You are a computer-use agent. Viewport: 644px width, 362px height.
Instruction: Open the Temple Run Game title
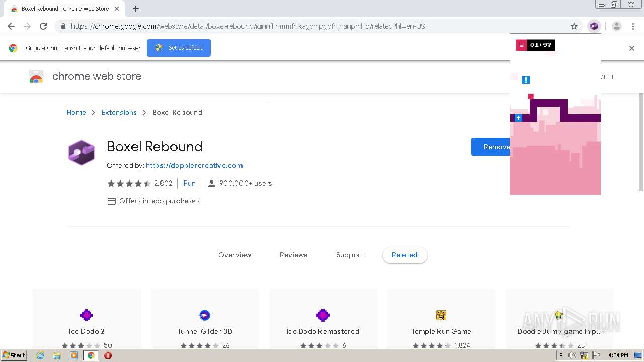(x=441, y=331)
